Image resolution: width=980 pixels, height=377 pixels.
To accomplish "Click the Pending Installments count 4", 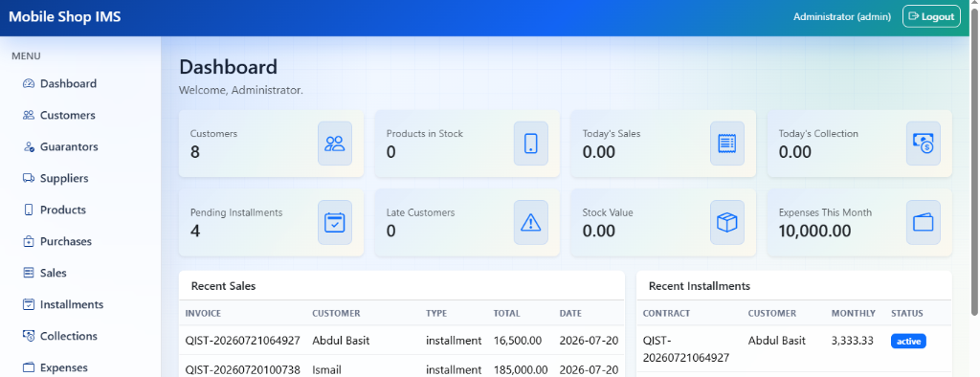I will [195, 232].
